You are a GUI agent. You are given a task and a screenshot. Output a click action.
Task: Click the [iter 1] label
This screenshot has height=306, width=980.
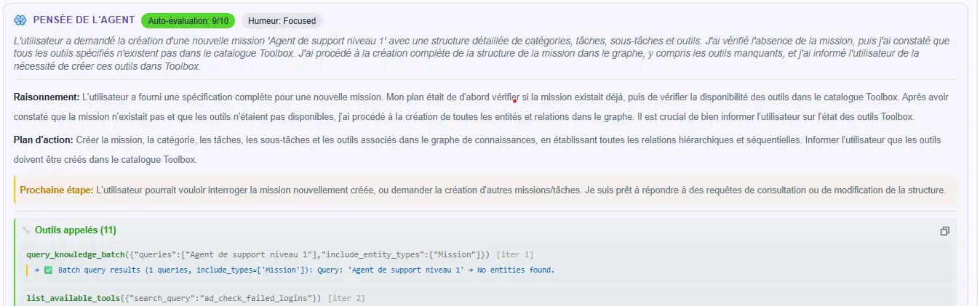(514, 254)
